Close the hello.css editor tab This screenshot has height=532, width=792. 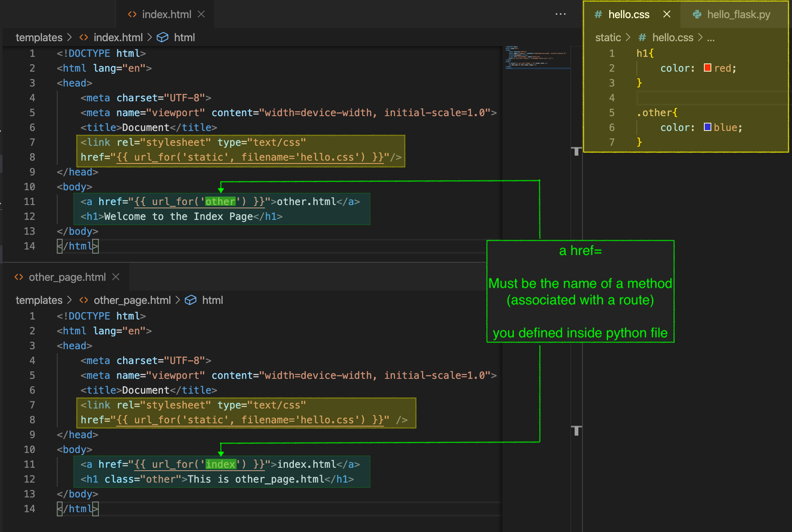[667, 14]
